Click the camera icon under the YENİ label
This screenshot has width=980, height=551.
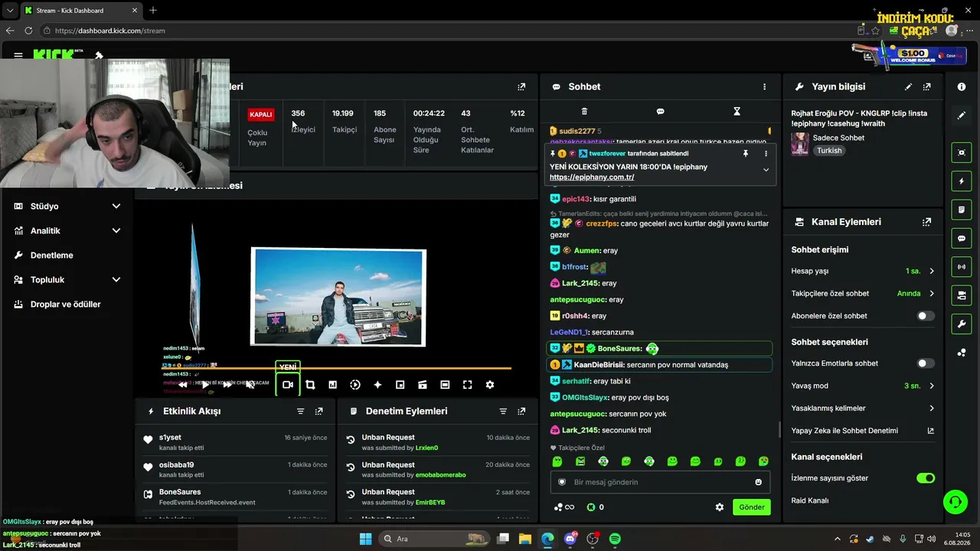[288, 385]
